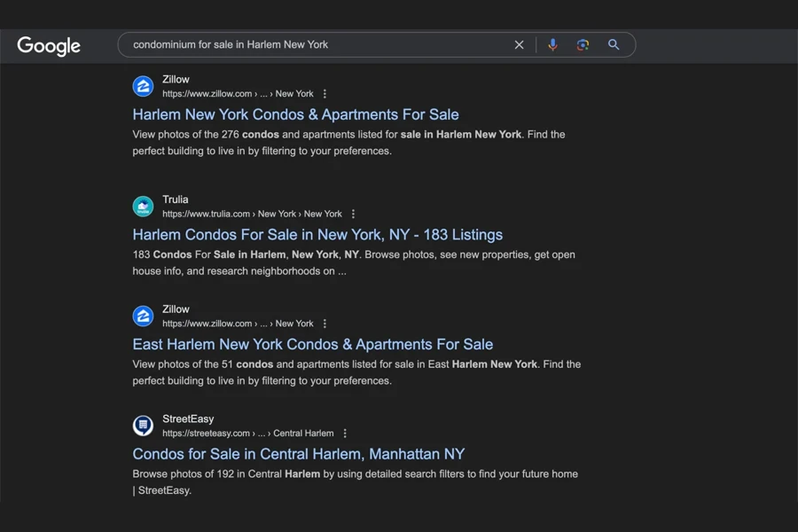The width and height of the screenshot is (798, 532).
Task: Click the Trulia site name text
Action: [175, 199]
